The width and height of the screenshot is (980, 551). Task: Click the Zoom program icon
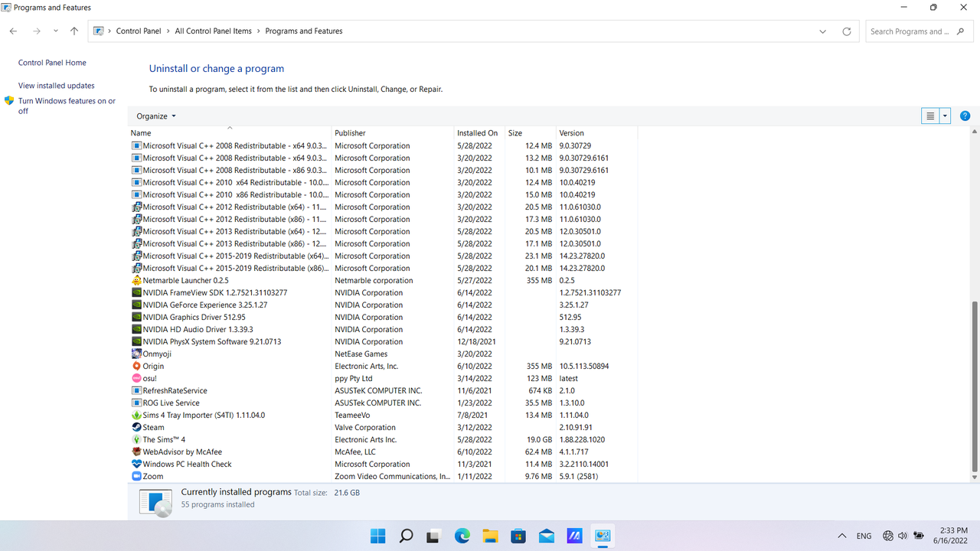(x=136, y=476)
